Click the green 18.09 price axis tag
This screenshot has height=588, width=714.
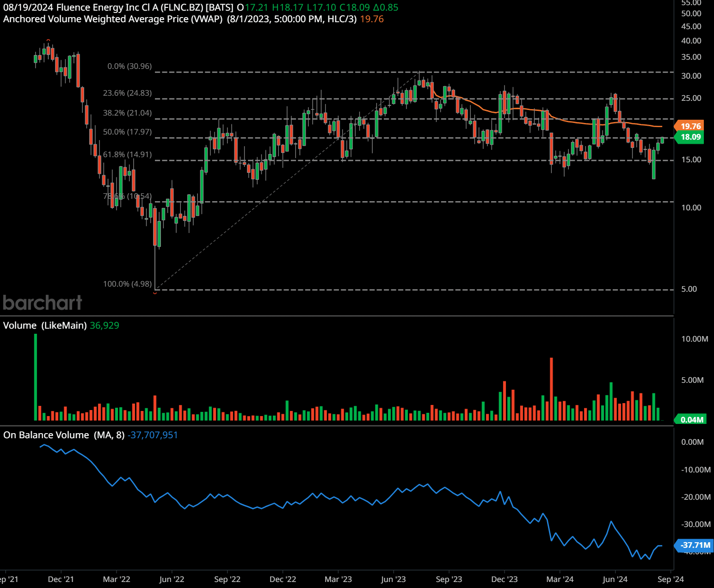(690, 137)
